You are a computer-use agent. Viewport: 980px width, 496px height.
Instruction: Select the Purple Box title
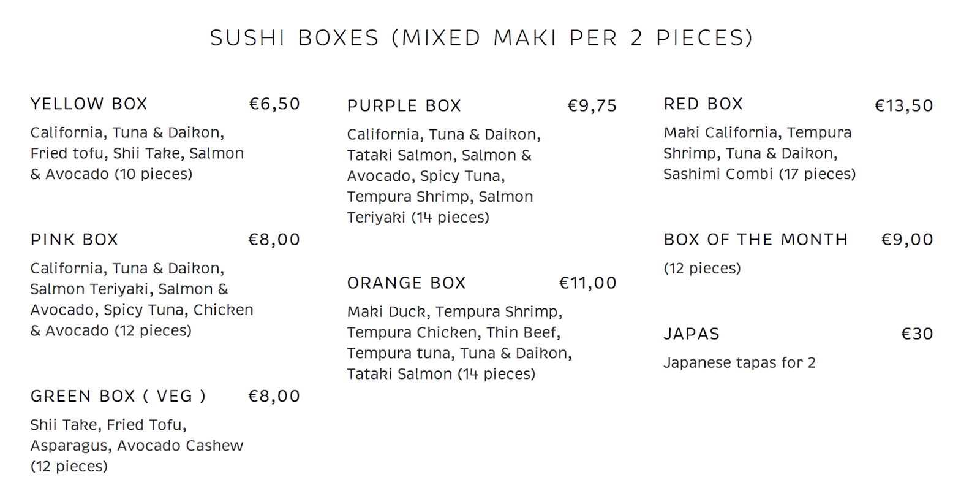404,105
